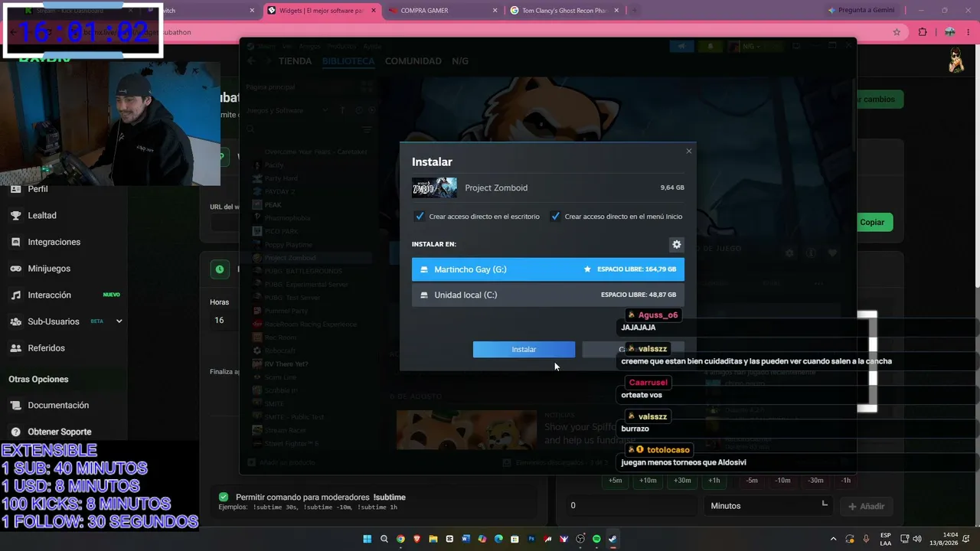Open N/G profile tab in Steam window
The image size is (980, 551).
click(460, 61)
